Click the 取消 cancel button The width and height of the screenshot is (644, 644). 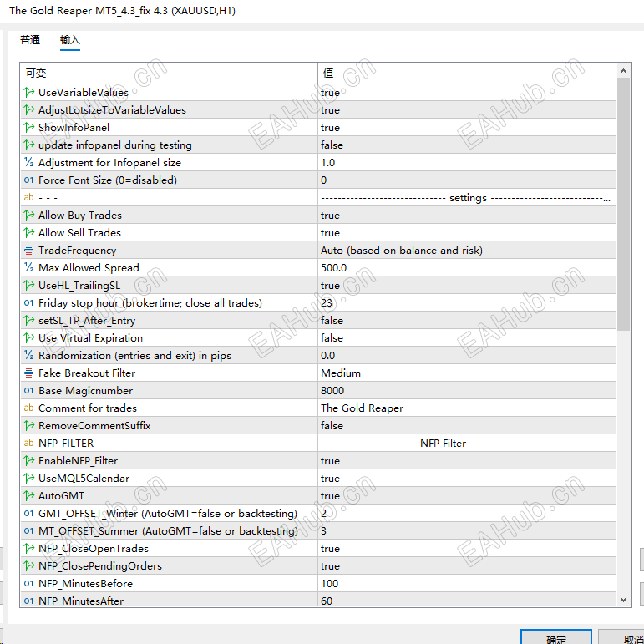(621, 637)
